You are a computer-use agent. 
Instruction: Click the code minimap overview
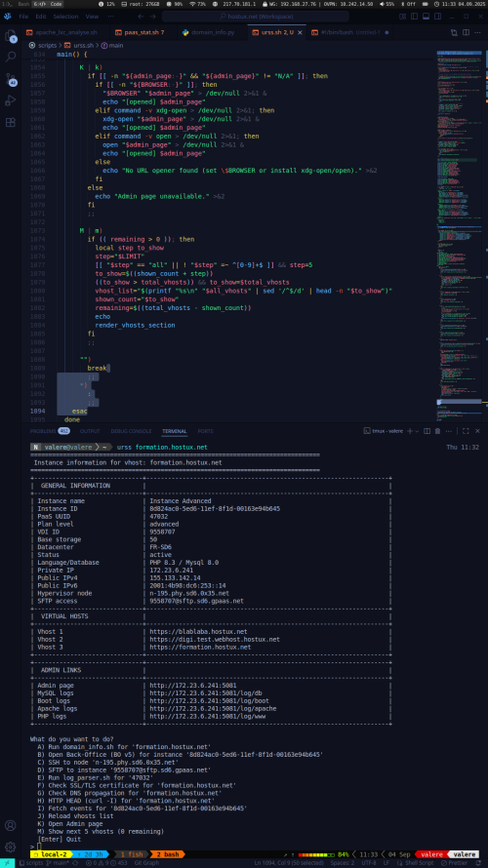461,232
